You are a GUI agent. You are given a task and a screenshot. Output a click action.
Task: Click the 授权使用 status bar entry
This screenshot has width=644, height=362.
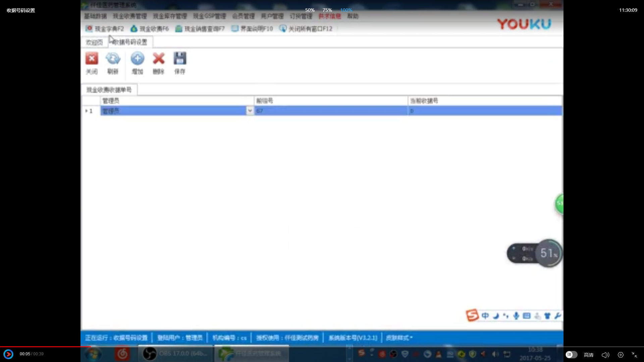(287, 338)
